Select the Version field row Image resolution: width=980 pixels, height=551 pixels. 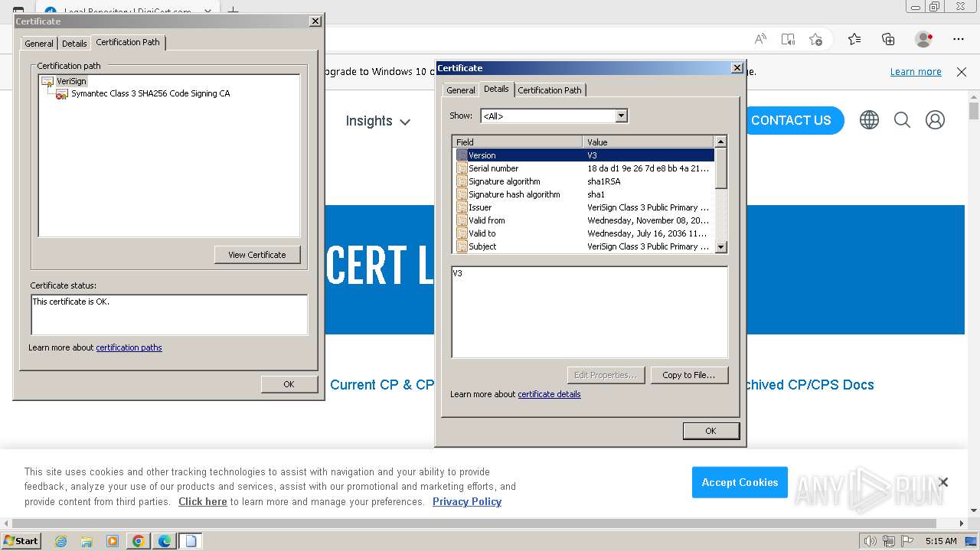pyautogui.click(x=583, y=155)
